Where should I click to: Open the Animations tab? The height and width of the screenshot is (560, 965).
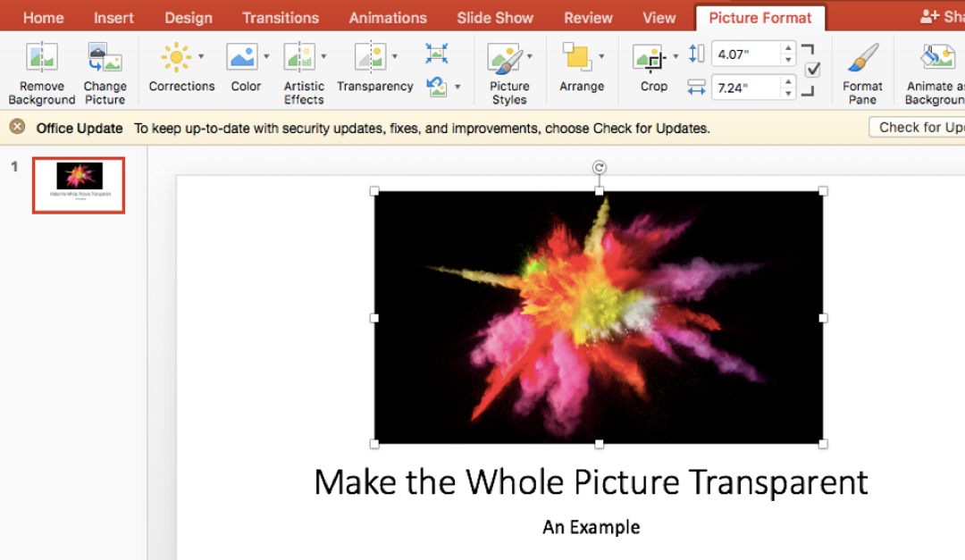click(387, 16)
